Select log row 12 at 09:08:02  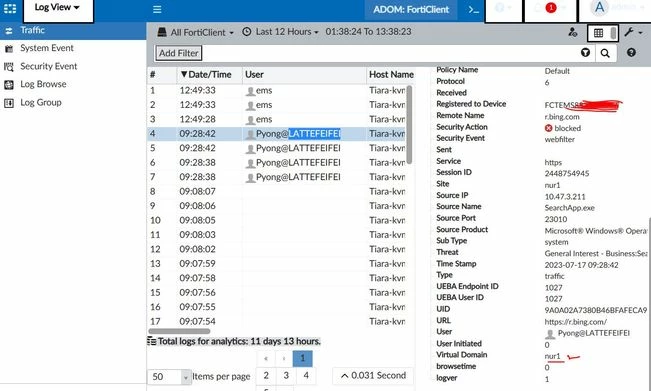pos(276,249)
